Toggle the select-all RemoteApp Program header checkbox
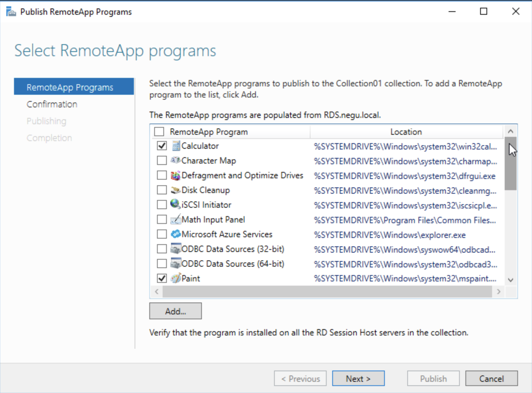 159,132
